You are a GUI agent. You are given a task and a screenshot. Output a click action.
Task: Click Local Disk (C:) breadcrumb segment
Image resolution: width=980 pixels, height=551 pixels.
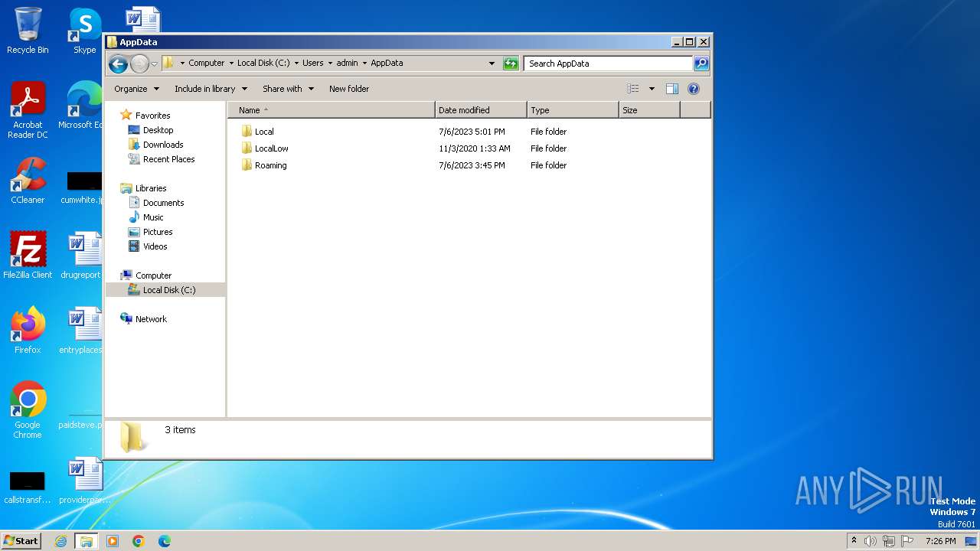[263, 64]
